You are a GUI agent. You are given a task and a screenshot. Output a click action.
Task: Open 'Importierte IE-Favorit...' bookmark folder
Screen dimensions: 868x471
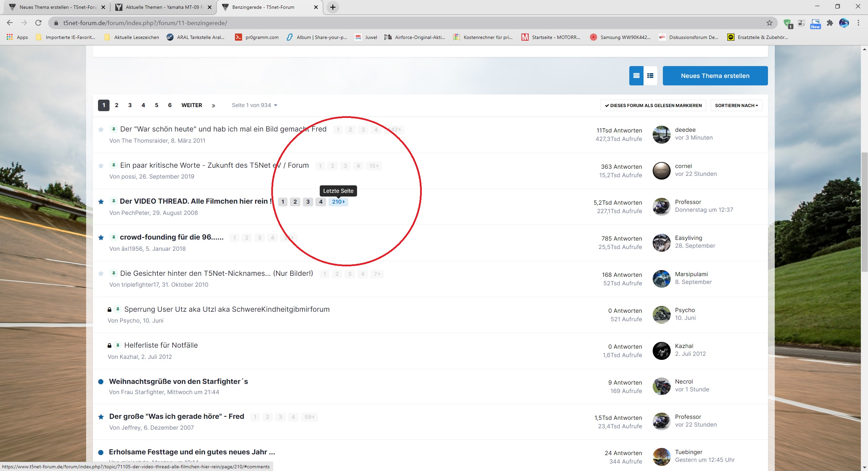[66, 37]
